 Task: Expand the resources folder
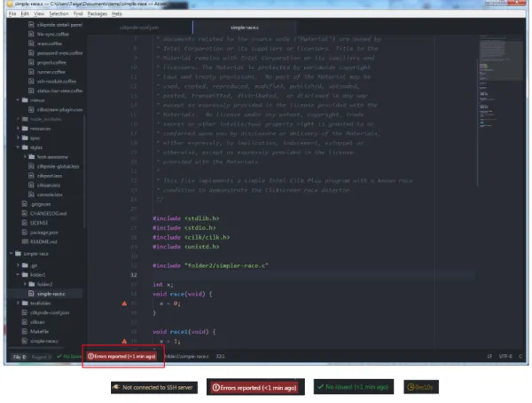(x=18, y=129)
